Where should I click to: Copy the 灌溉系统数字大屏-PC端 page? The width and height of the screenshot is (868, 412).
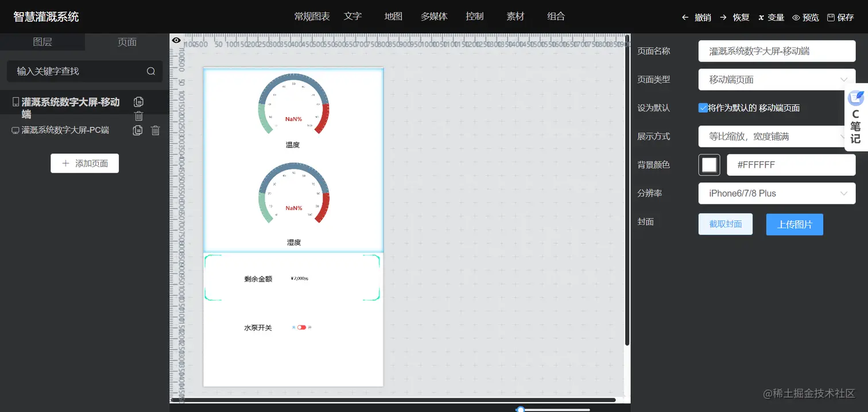tap(138, 130)
